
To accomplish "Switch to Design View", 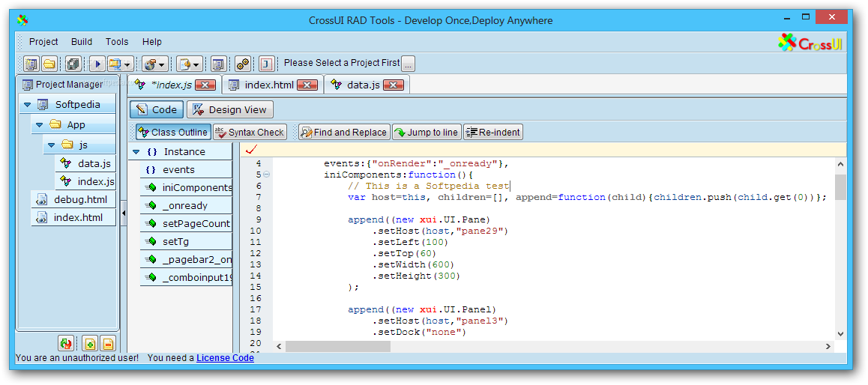I will click(229, 109).
